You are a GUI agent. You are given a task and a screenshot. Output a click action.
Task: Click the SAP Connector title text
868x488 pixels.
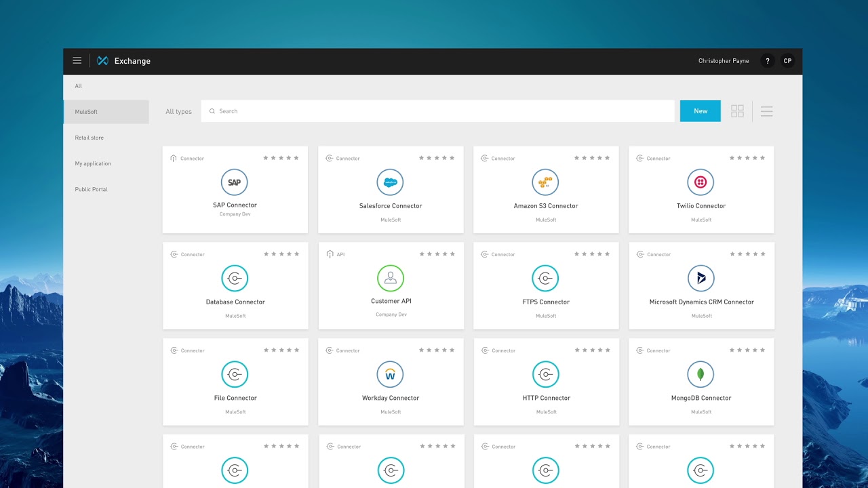point(235,205)
